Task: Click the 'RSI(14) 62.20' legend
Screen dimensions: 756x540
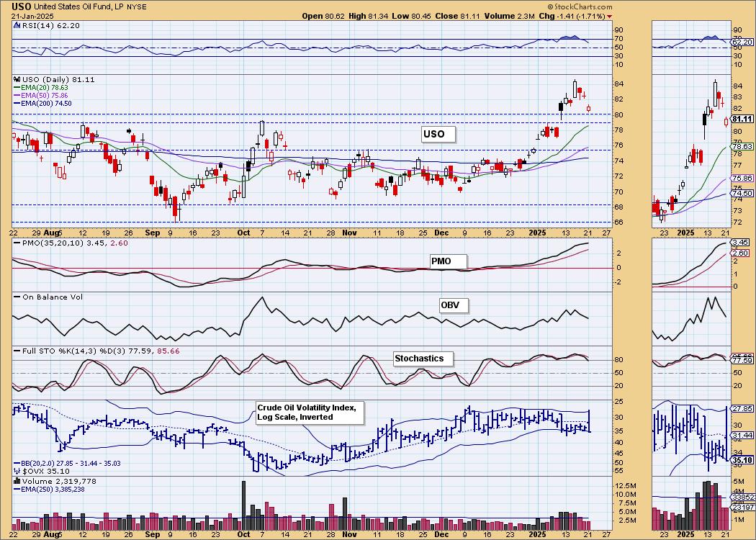Action: tap(47, 25)
